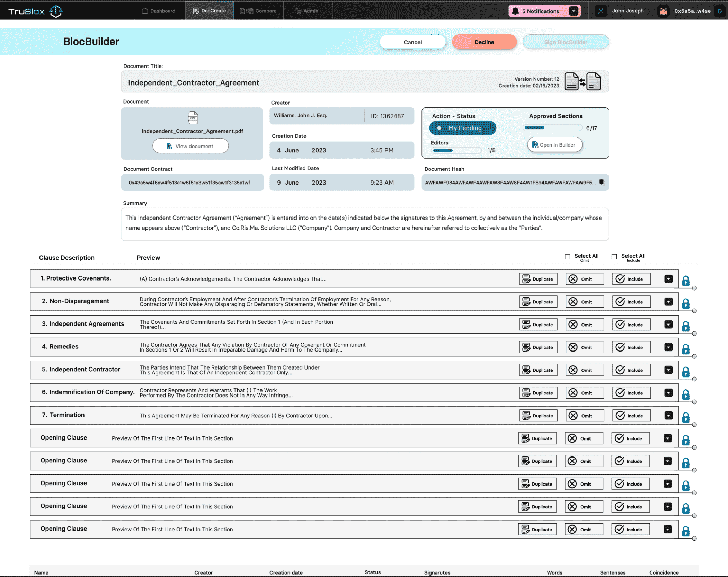The height and width of the screenshot is (577, 728).
Task: Expand the Independent Contractor clause dropdown arrow
Action: coord(668,370)
